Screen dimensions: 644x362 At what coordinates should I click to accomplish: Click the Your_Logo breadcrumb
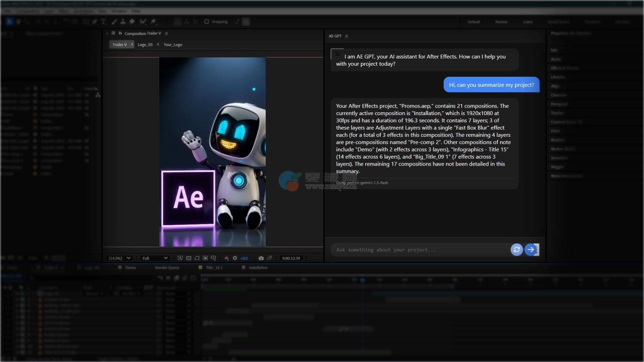click(173, 45)
